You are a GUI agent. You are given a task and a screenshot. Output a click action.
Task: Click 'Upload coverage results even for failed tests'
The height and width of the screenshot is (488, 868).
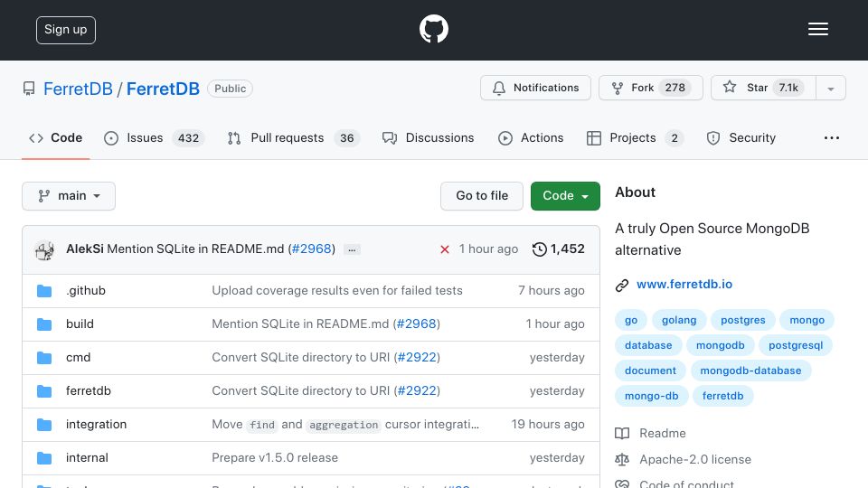coord(337,290)
